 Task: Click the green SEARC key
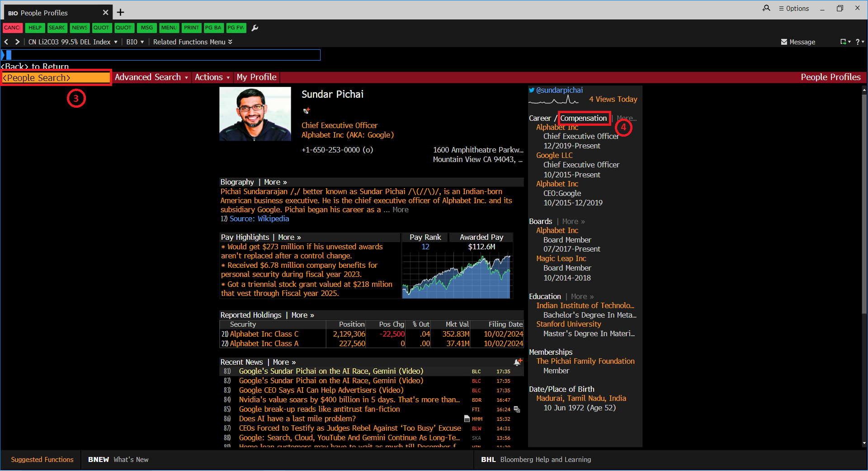coord(57,28)
